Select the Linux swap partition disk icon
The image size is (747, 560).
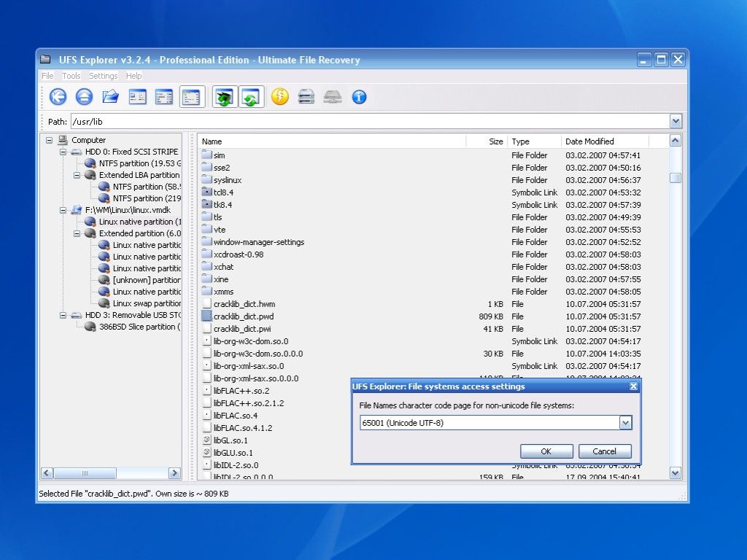104,303
